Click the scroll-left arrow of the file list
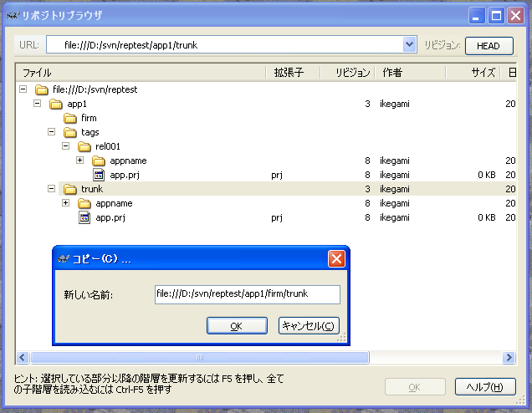The image size is (532, 413). pos(23,357)
